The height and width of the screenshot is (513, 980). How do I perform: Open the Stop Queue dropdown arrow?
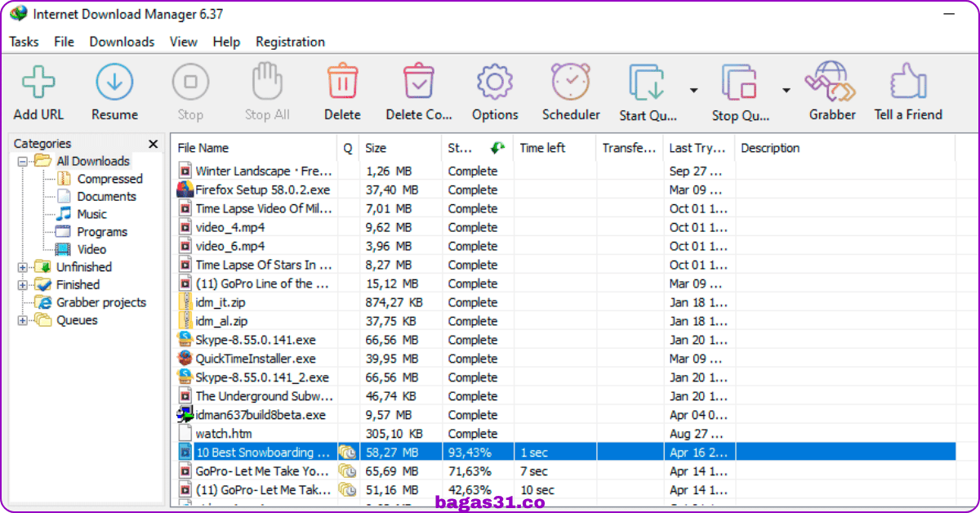tap(786, 90)
